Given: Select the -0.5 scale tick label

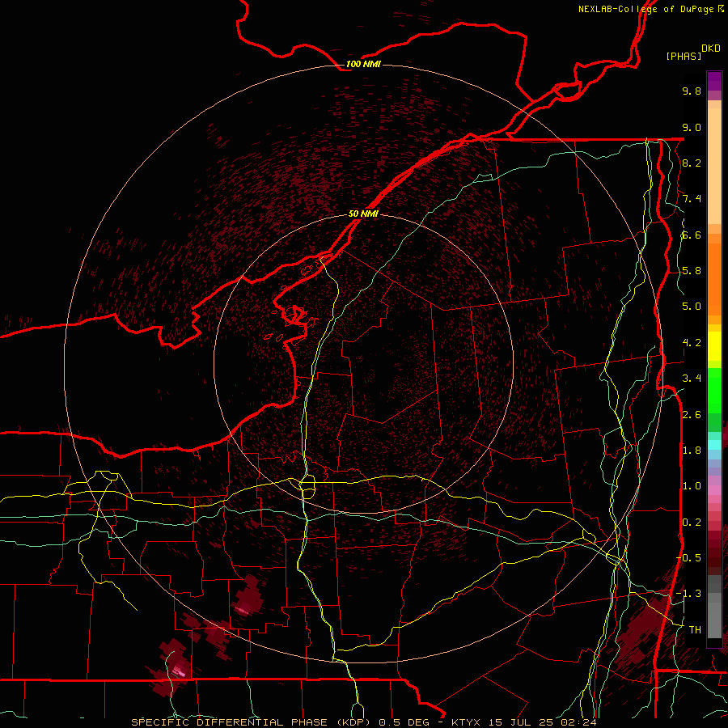Looking at the screenshot, I should click(x=688, y=558).
